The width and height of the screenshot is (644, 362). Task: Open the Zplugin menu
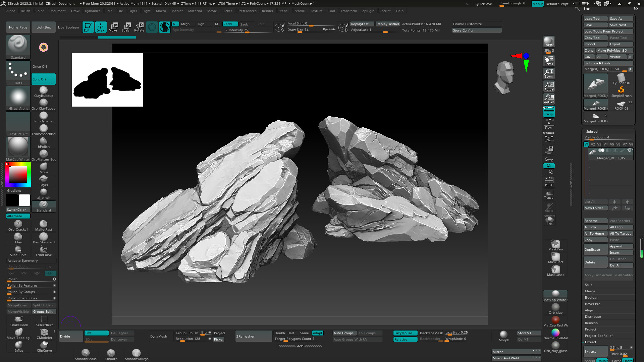pos(368,11)
